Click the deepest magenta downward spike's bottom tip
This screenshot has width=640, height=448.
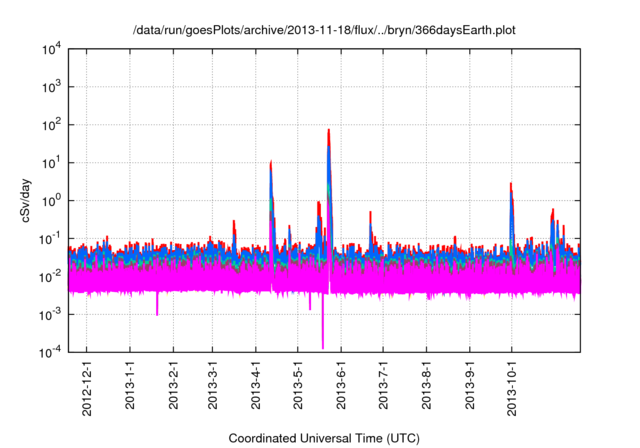[x=323, y=348]
